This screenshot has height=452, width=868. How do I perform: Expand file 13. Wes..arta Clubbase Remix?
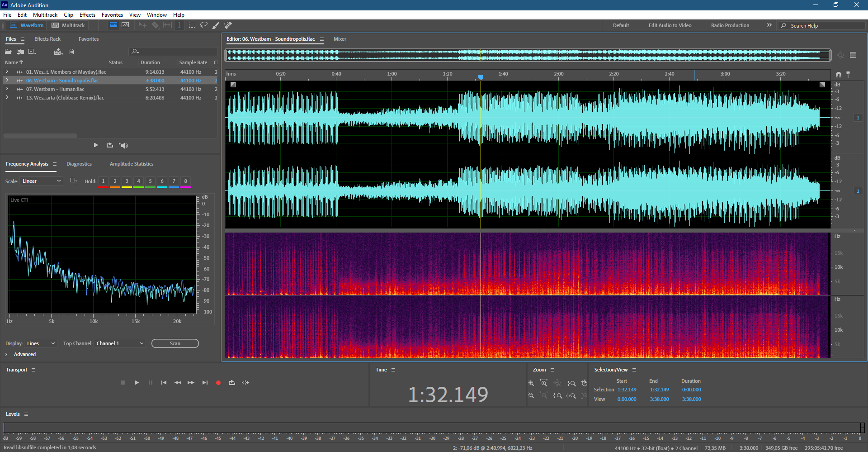point(7,98)
